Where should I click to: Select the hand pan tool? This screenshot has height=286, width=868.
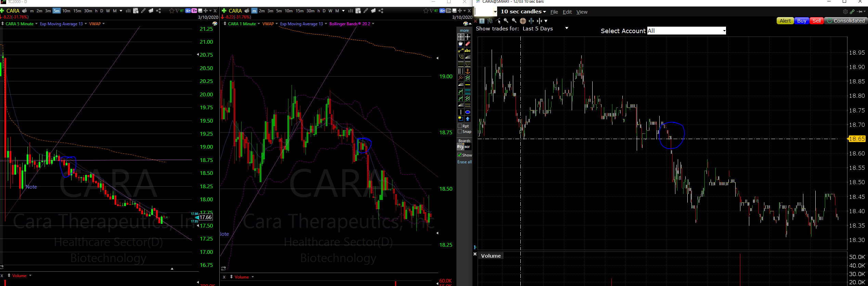pos(461,44)
